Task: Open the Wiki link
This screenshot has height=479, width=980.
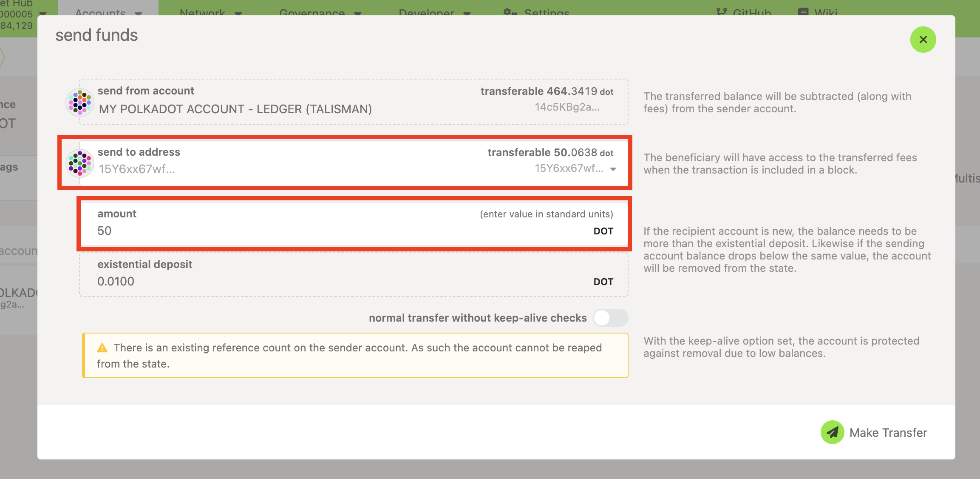Action: (x=826, y=13)
